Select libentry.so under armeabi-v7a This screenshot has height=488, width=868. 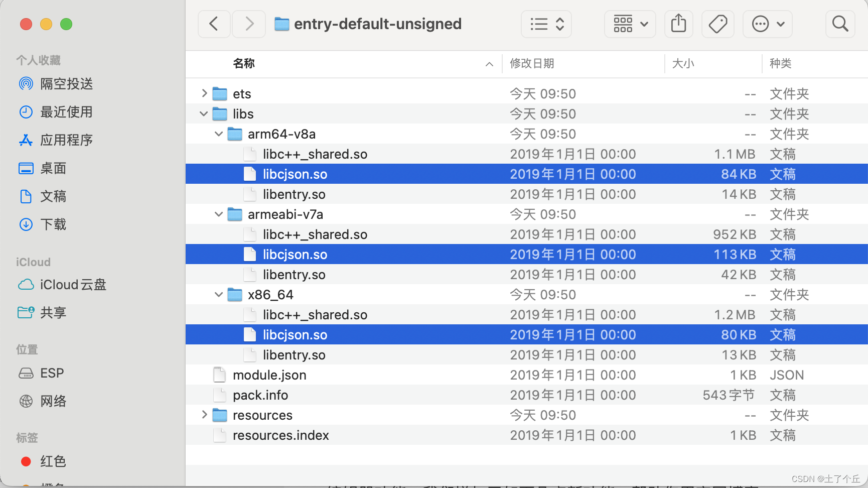point(527,275)
